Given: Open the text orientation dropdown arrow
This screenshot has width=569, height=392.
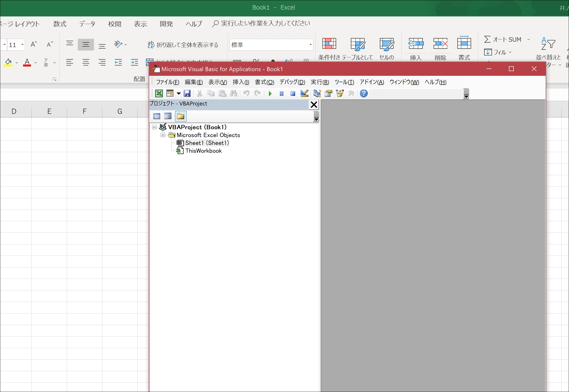Looking at the screenshot, I should click(x=126, y=44).
